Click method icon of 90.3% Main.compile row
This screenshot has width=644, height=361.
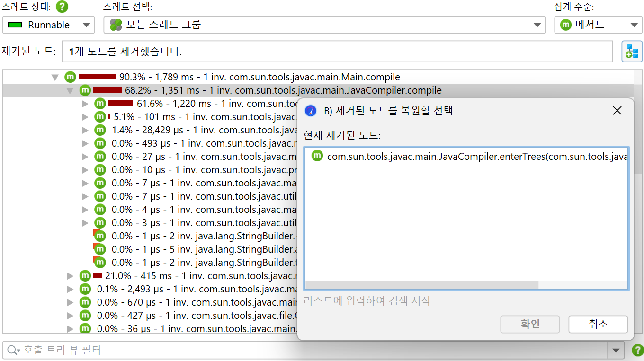pyautogui.click(x=70, y=77)
